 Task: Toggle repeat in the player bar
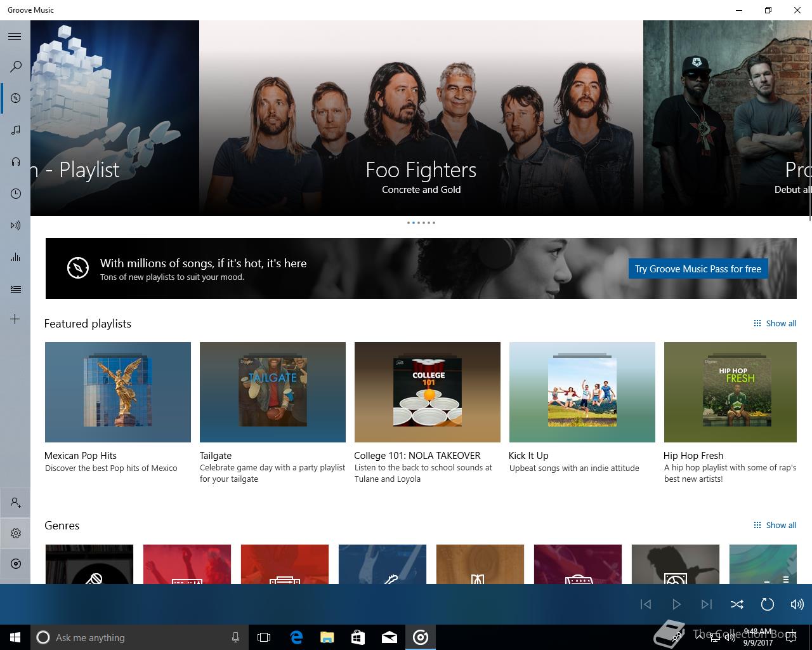tap(767, 604)
